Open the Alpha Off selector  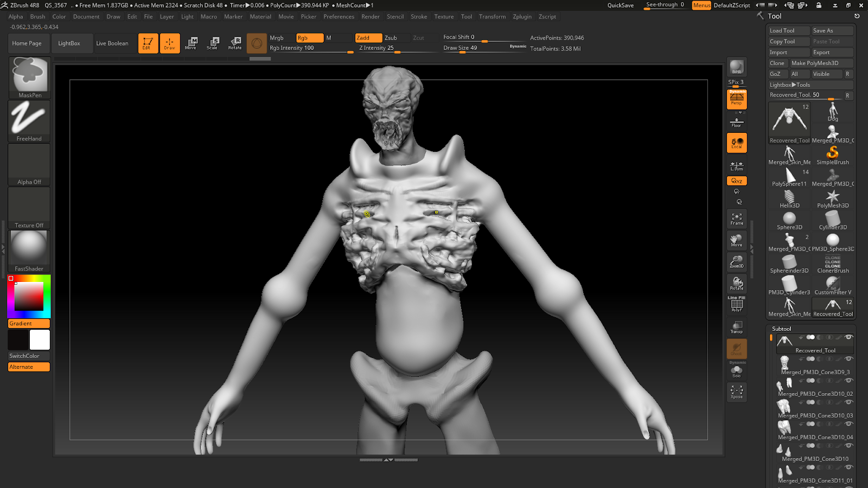[29, 165]
